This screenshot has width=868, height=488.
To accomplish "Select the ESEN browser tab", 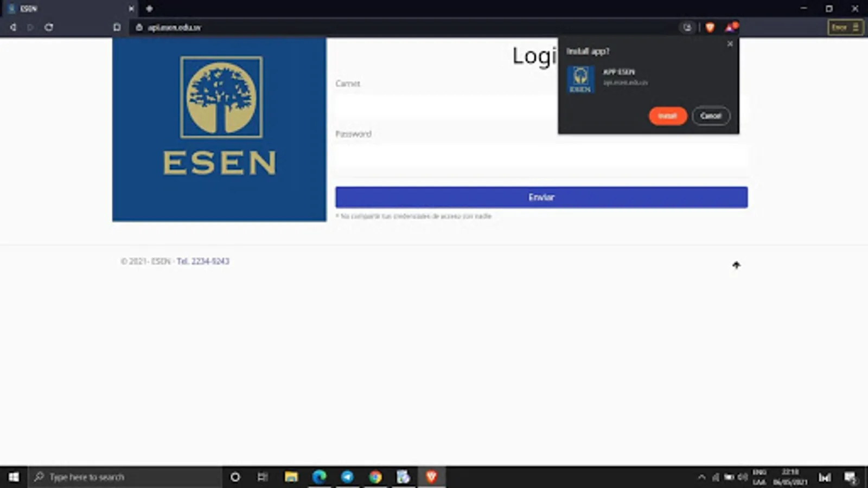I will pos(71,9).
